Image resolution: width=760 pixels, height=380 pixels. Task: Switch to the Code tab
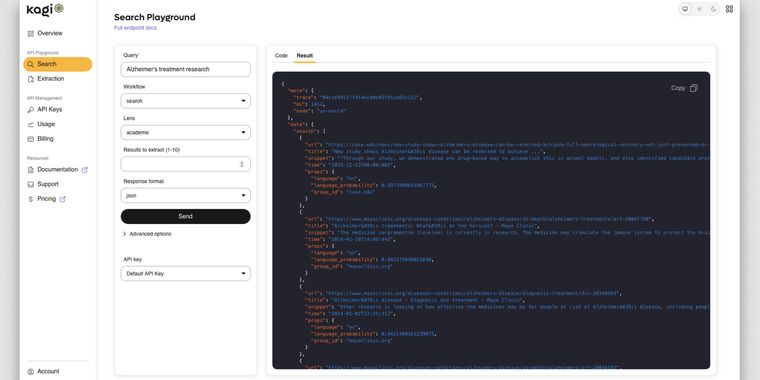(281, 56)
